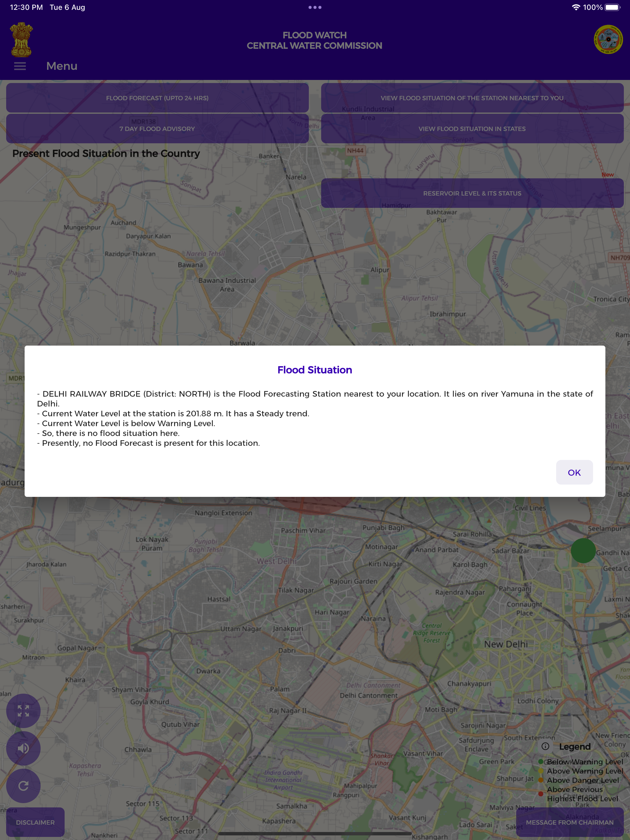Open Flood Forecast (Upto 24 Hrs)

pos(157,98)
